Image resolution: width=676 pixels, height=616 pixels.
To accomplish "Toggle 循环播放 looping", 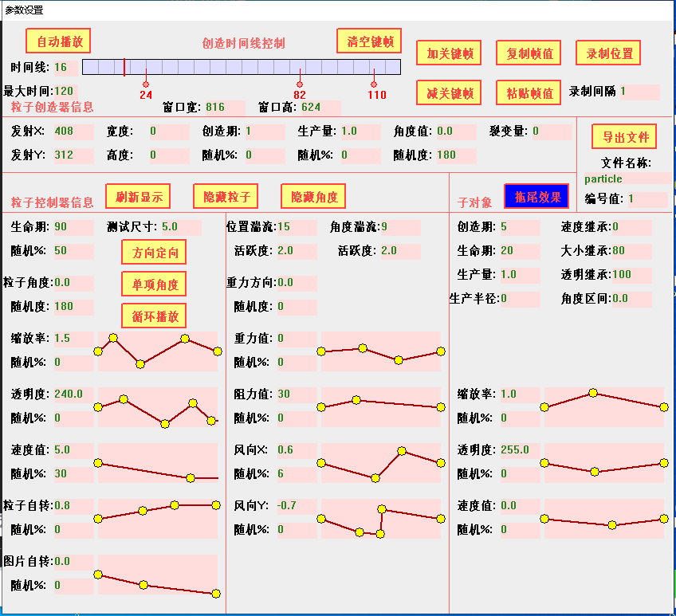I will [154, 316].
